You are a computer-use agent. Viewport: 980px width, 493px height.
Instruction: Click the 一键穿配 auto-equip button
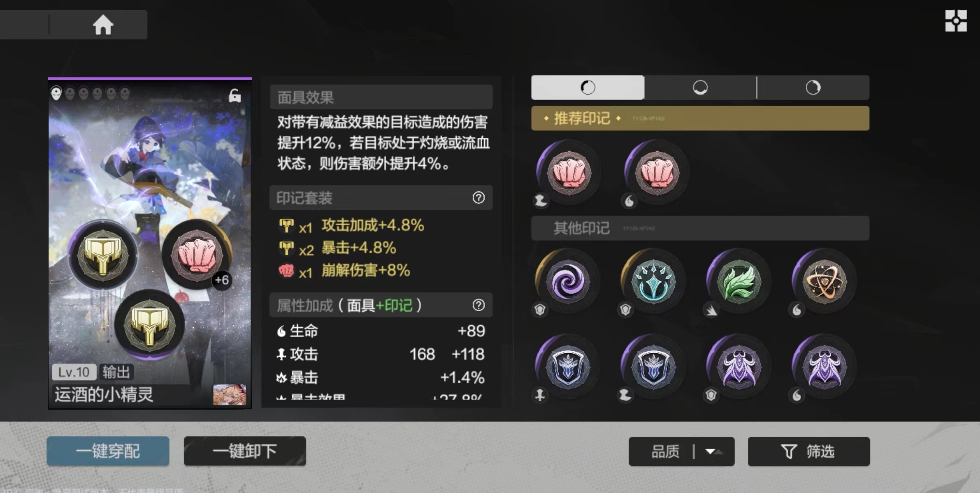(108, 451)
